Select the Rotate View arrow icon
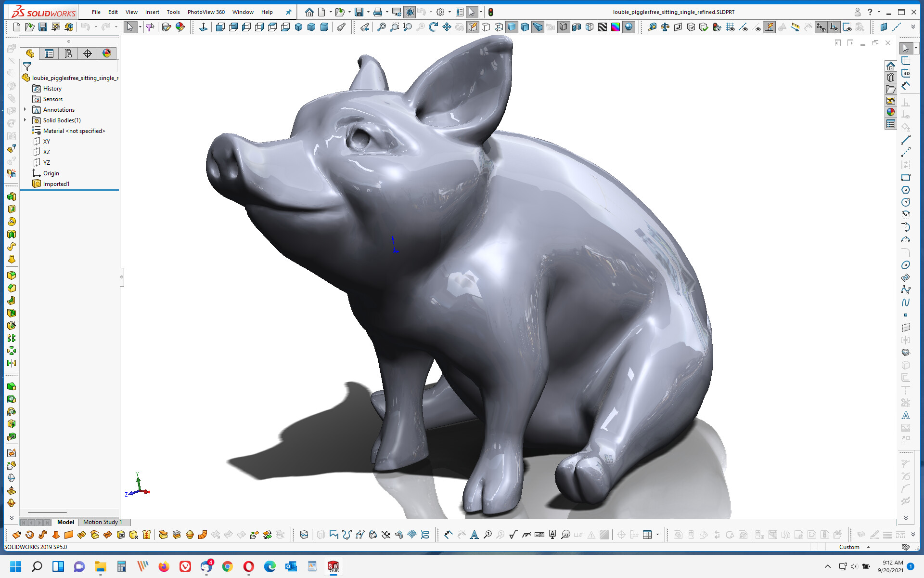 433,27
